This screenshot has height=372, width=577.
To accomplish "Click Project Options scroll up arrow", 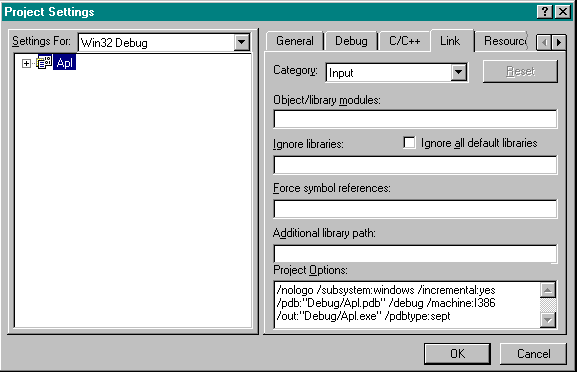I will click(548, 290).
